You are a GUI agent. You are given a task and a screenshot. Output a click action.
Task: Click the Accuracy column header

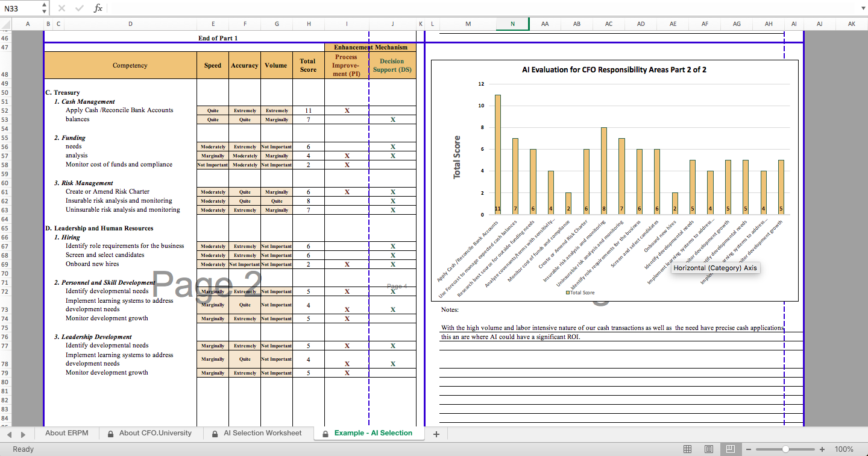click(x=245, y=65)
